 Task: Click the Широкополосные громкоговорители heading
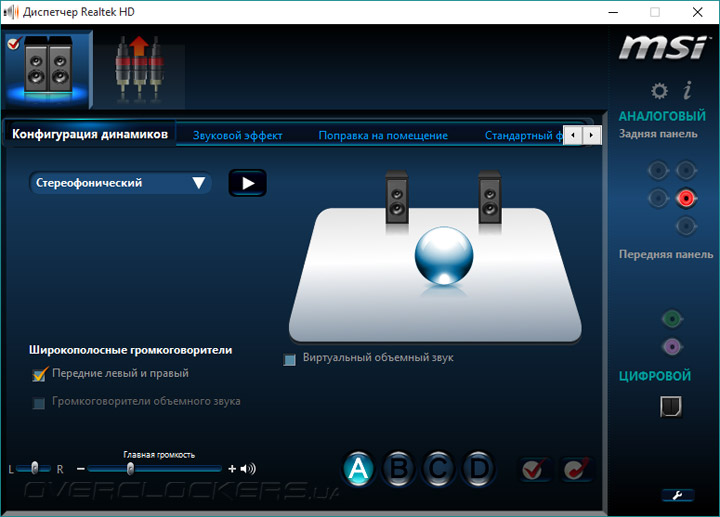click(130, 350)
